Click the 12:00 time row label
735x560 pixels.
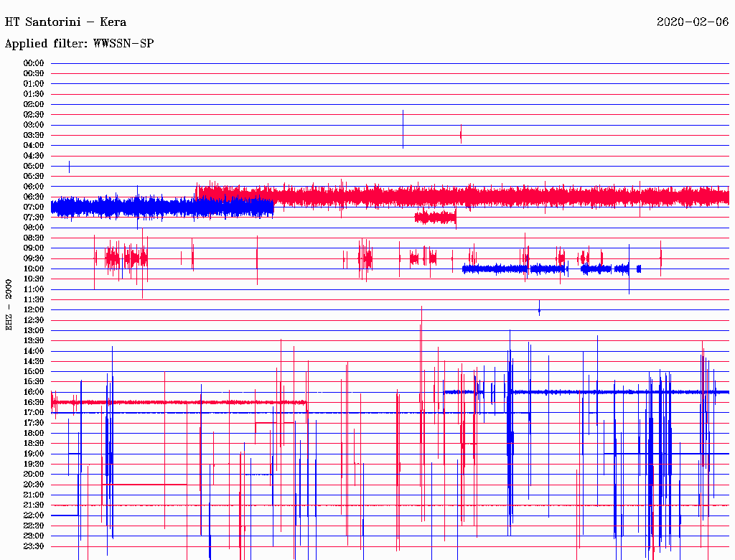click(34, 309)
